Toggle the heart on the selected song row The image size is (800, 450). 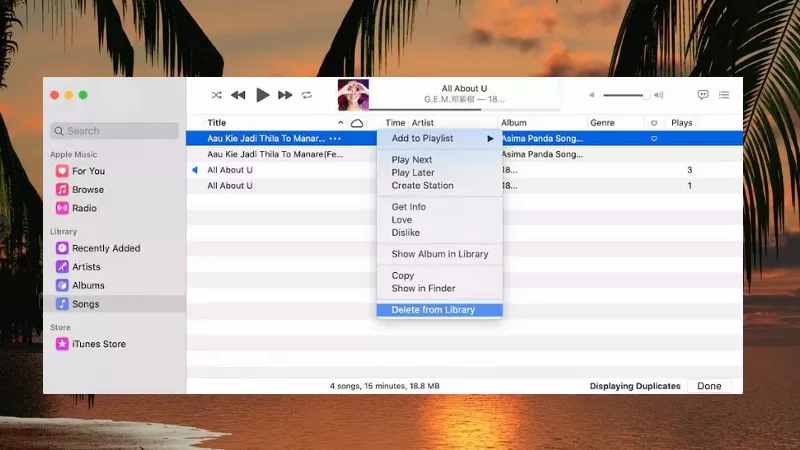pos(654,139)
